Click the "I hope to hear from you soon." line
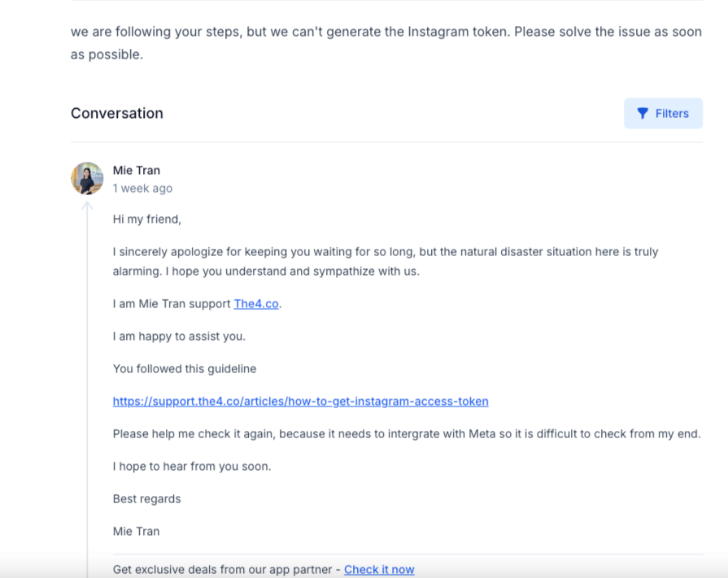Viewport: 728px width, 578px height. point(192,467)
